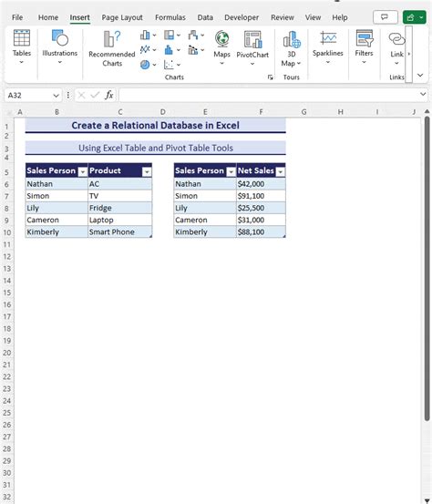Image resolution: width=432 pixels, height=504 pixels.
Task: Open the Name Box dropdown
Action: click(56, 96)
